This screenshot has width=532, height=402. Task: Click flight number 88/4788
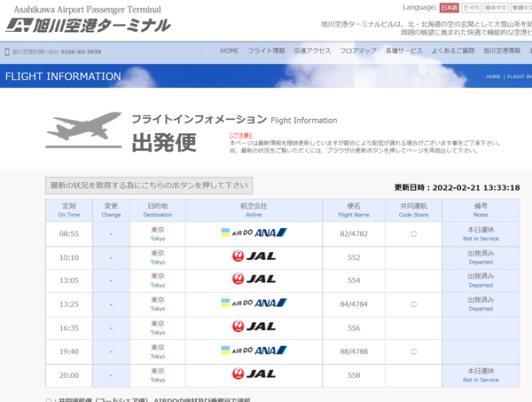(354, 351)
